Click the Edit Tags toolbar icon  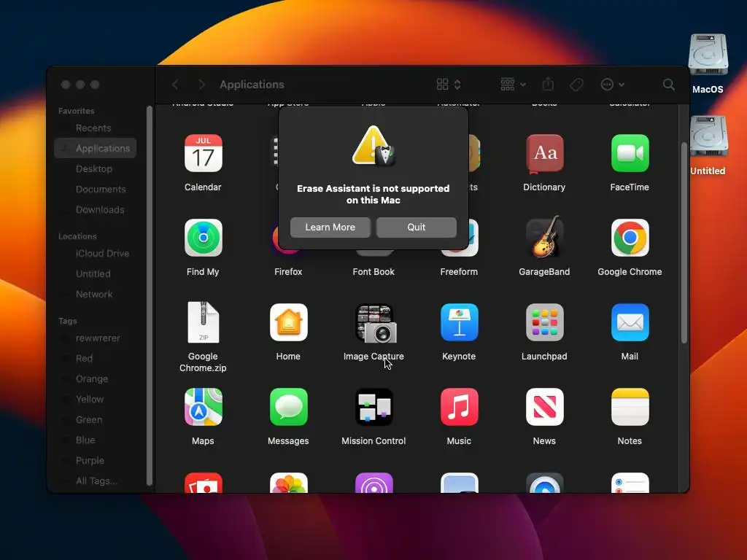point(576,85)
